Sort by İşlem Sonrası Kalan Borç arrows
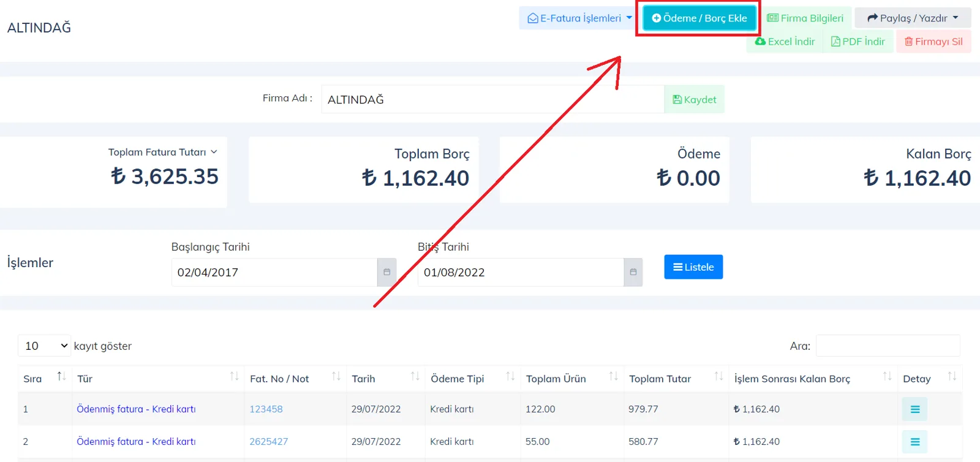Image resolution: width=980 pixels, height=462 pixels. pos(888,376)
